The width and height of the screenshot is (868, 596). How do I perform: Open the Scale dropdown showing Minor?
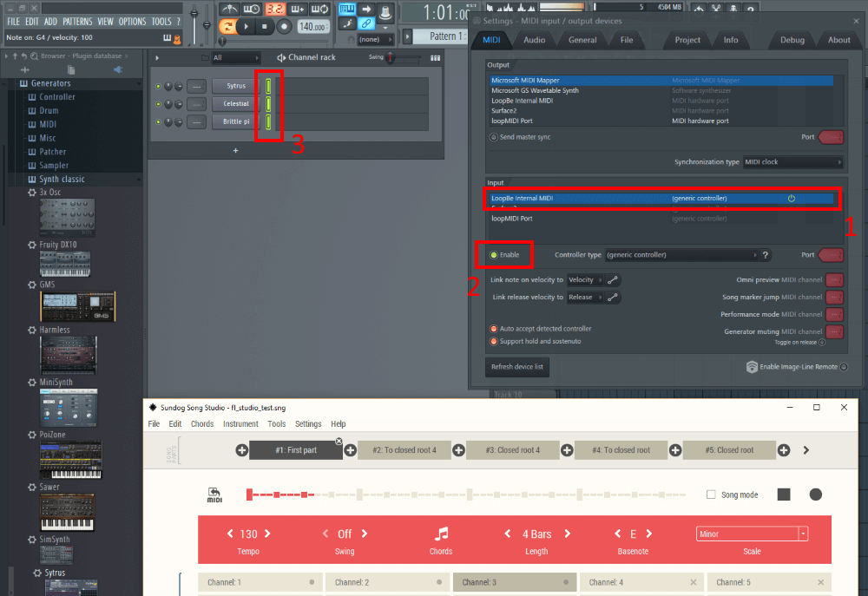tap(752, 534)
